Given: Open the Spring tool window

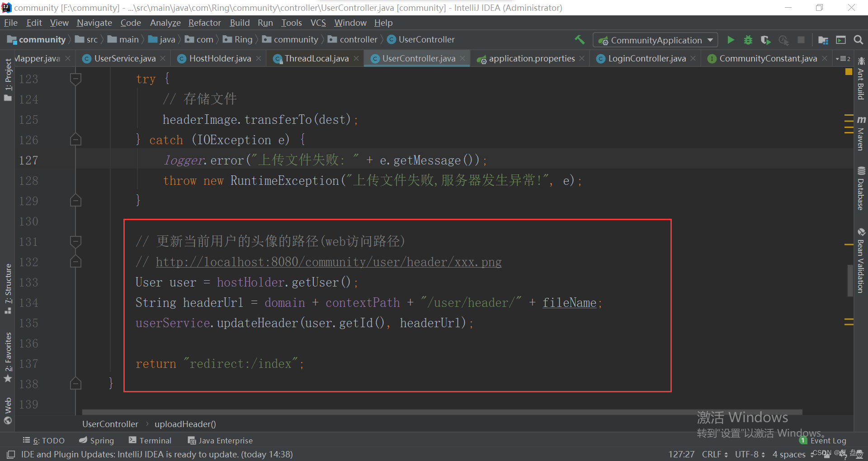Looking at the screenshot, I should click(96, 440).
